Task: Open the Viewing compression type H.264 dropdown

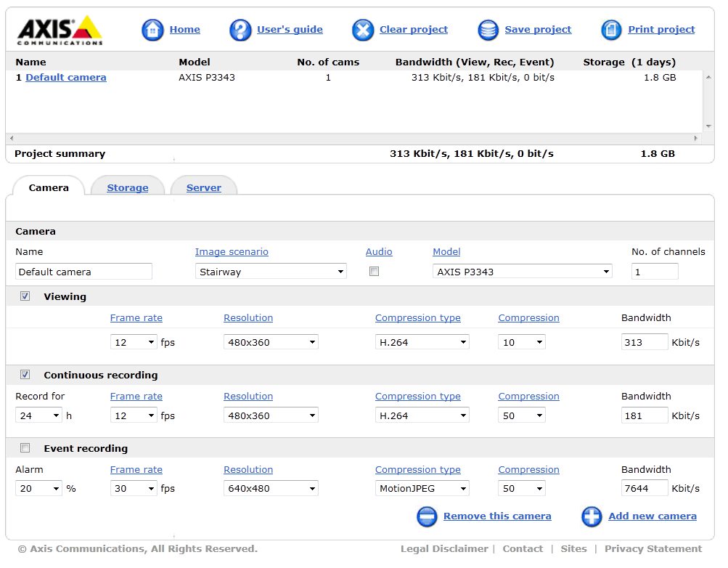Action: (x=422, y=342)
